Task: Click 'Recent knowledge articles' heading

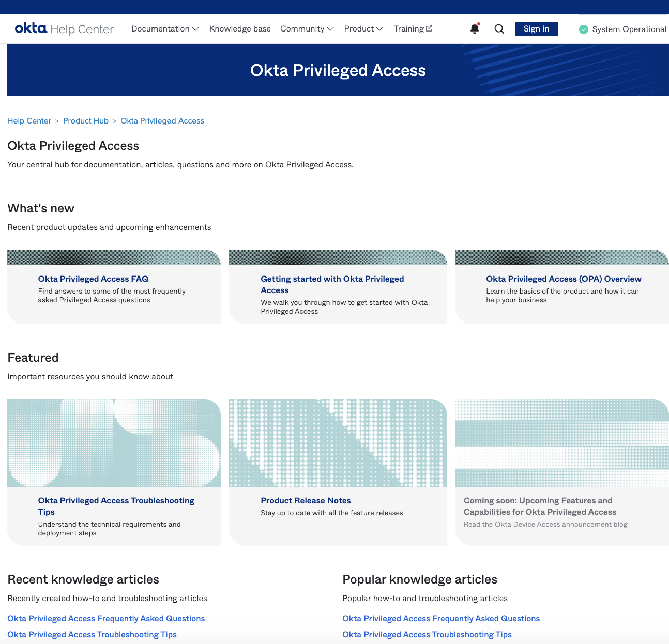Action: pyautogui.click(x=83, y=579)
